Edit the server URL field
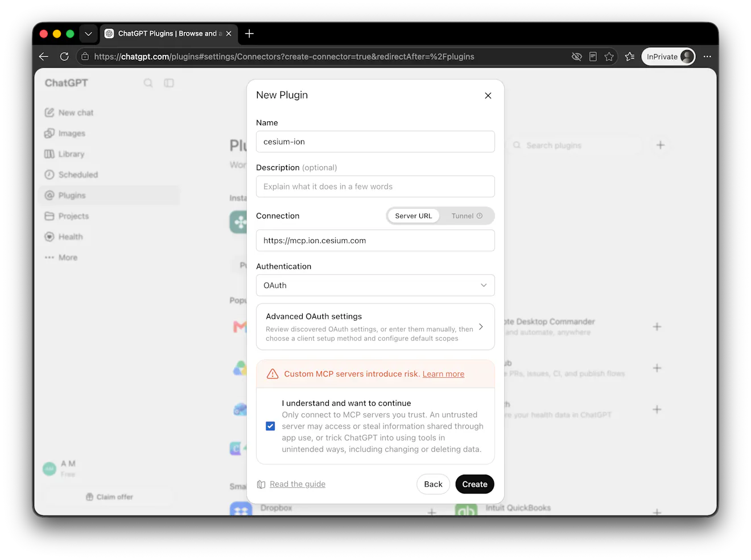 [375, 241]
